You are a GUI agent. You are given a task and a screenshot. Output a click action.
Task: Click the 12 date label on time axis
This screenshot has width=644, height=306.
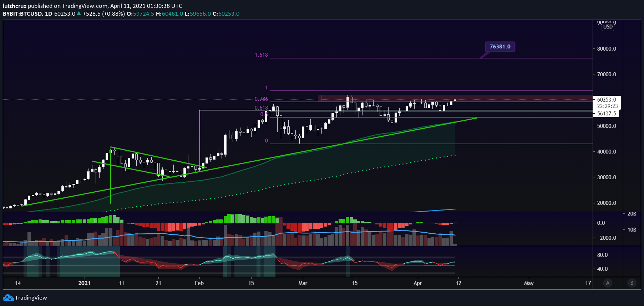458,283
